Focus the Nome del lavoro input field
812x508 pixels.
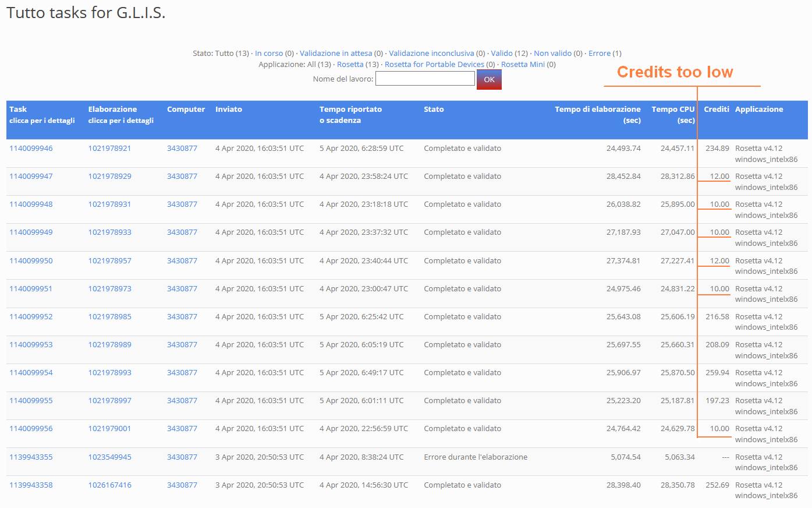click(x=425, y=79)
